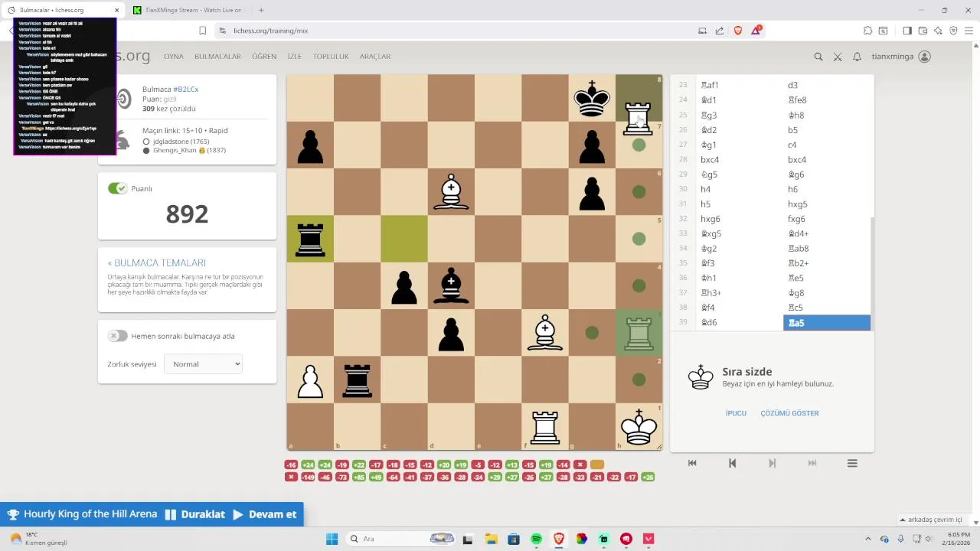Bookmark this page icon
Viewport: 980px width, 551px height.
[202, 31]
